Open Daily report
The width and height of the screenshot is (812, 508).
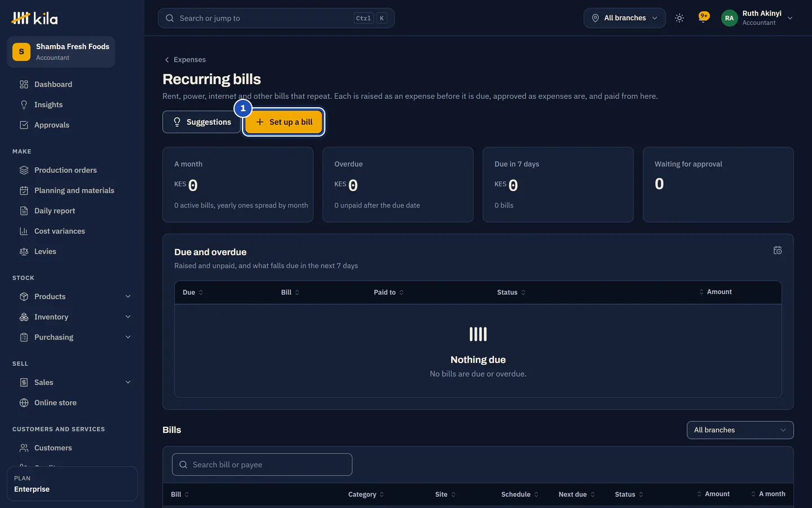click(x=72, y=211)
